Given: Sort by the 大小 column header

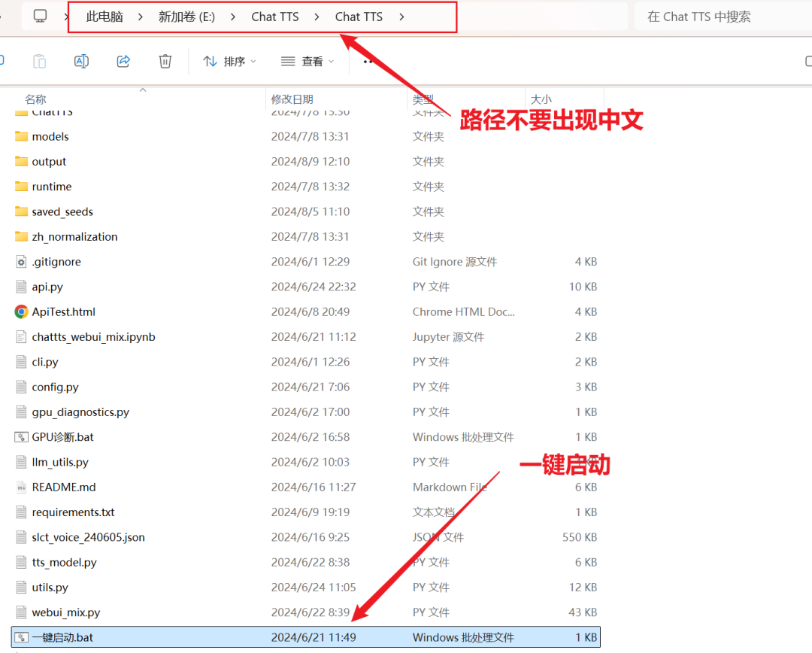Looking at the screenshot, I should (x=541, y=99).
